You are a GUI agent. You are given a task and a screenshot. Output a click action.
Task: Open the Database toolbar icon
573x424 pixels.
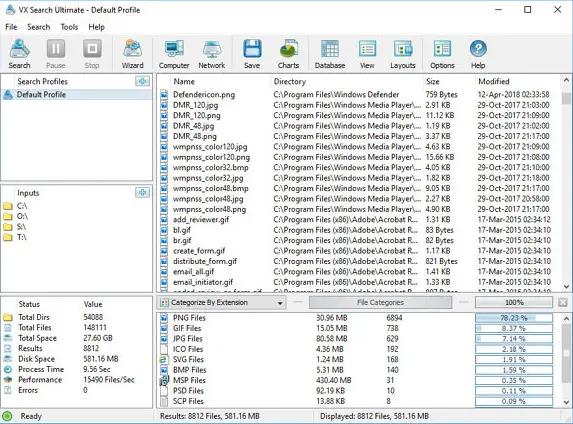coord(330,54)
